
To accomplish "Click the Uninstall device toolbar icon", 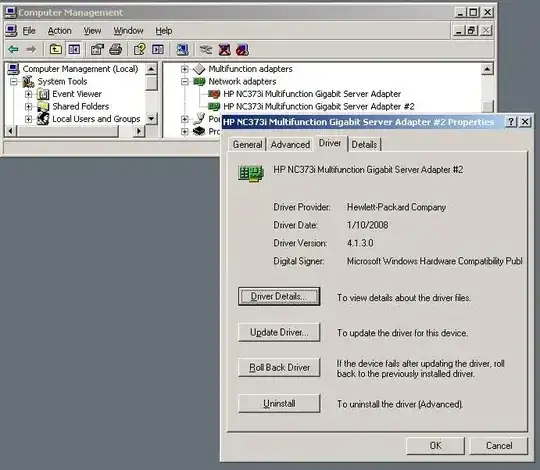I will pyautogui.click(x=225, y=50).
